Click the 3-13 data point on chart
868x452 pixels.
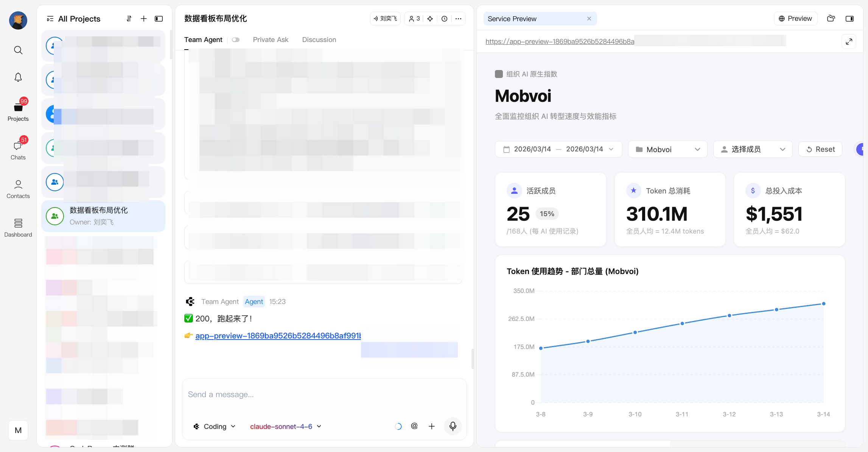[776, 310]
